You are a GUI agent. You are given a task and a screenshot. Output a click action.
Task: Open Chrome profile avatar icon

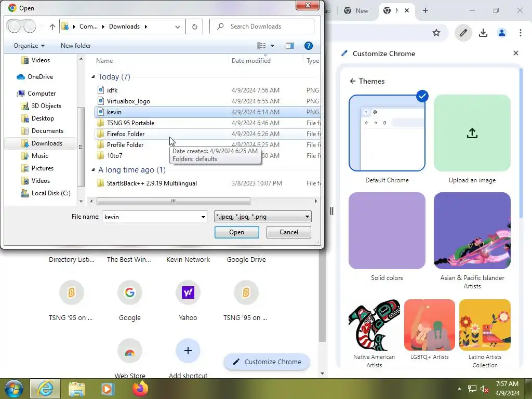click(x=501, y=33)
